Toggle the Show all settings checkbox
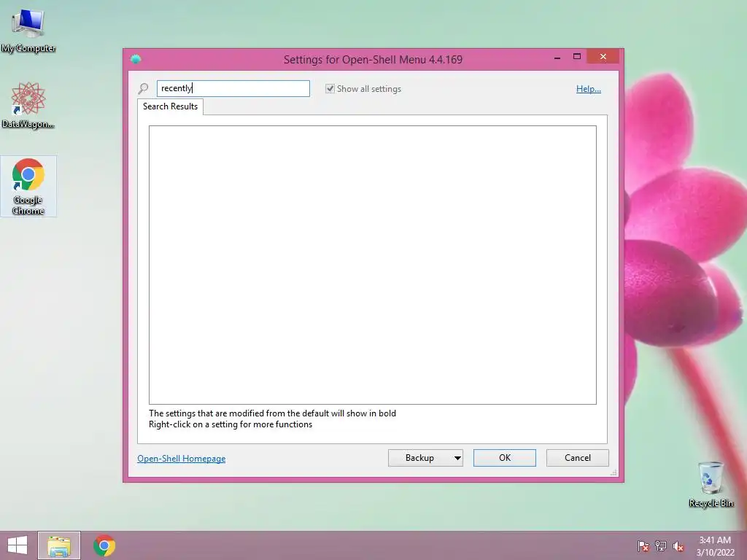This screenshot has height=560, width=747. pyautogui.click(x=330, y=88)
